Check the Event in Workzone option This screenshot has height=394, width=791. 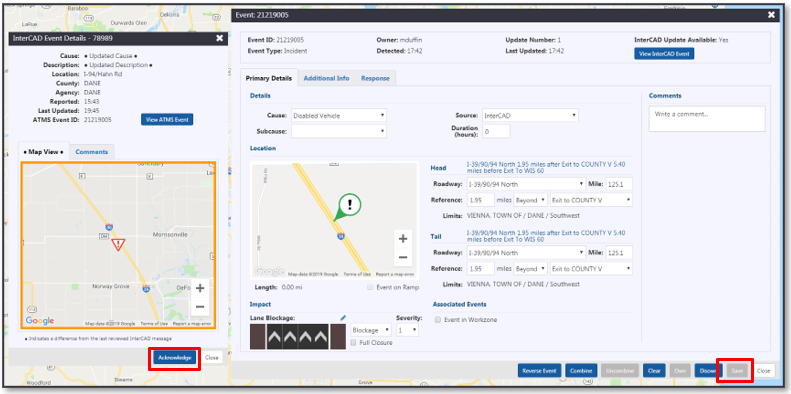click(x=438, y=319)
